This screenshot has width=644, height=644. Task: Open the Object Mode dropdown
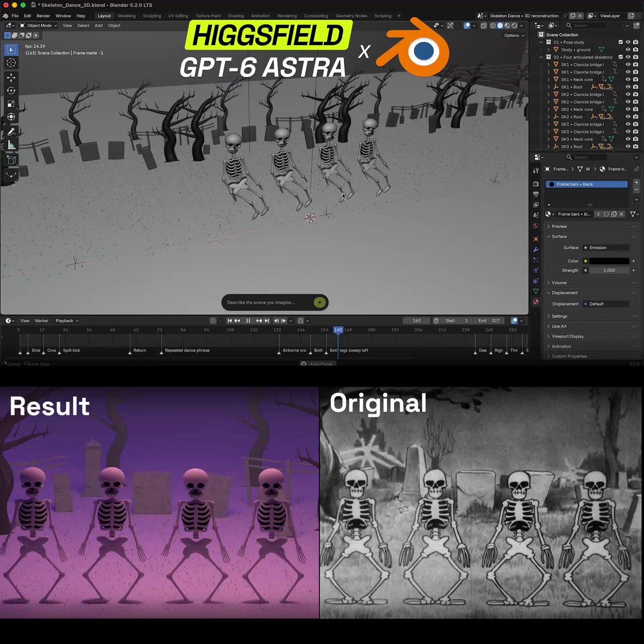[x=39, y=25]
